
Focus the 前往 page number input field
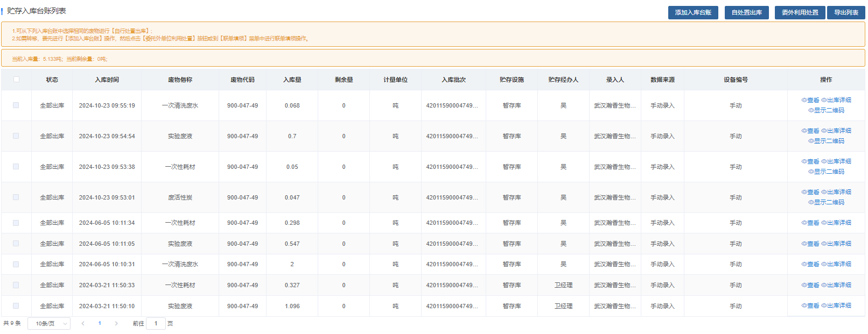(156, 324)
